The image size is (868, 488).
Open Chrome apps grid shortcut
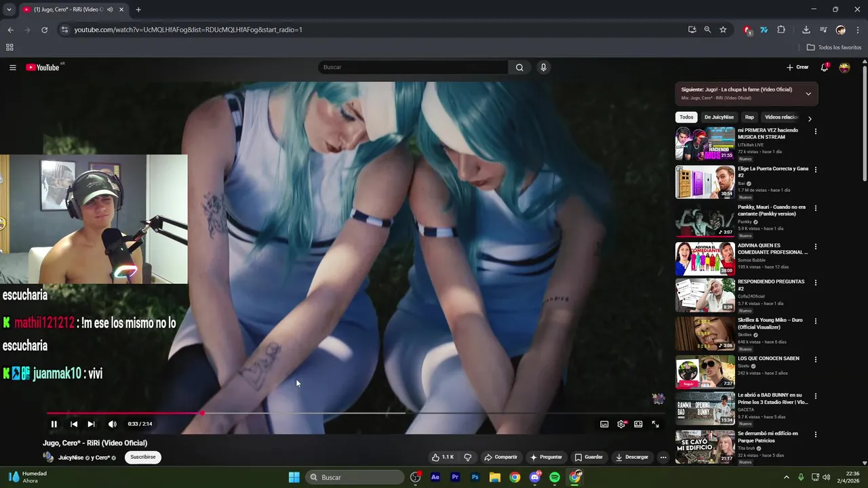(x=9, y=47)
